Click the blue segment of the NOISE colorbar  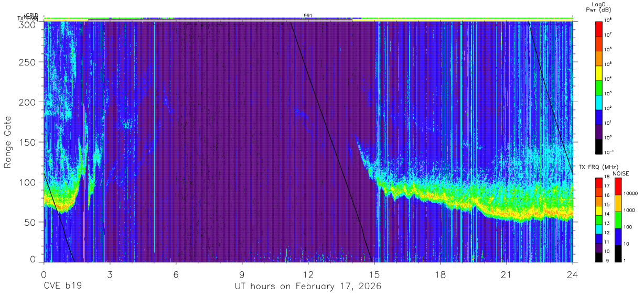[x=618, y=236]
